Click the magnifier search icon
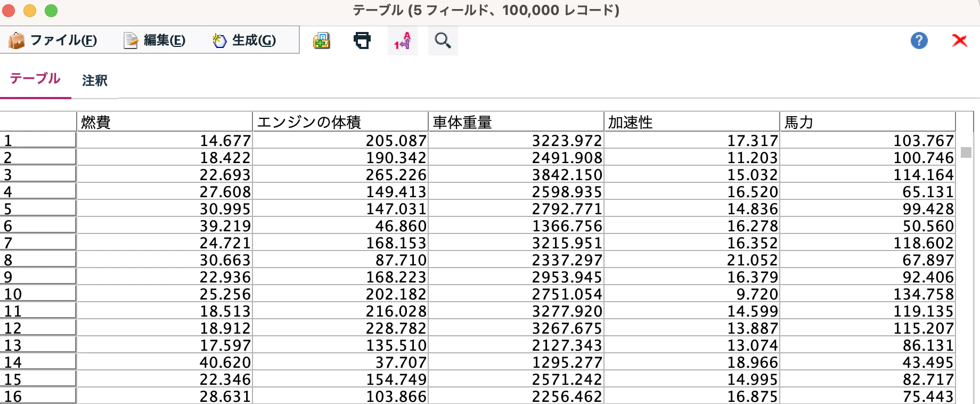This screenshot has height=404, width=980. click(x=443, y=41)
